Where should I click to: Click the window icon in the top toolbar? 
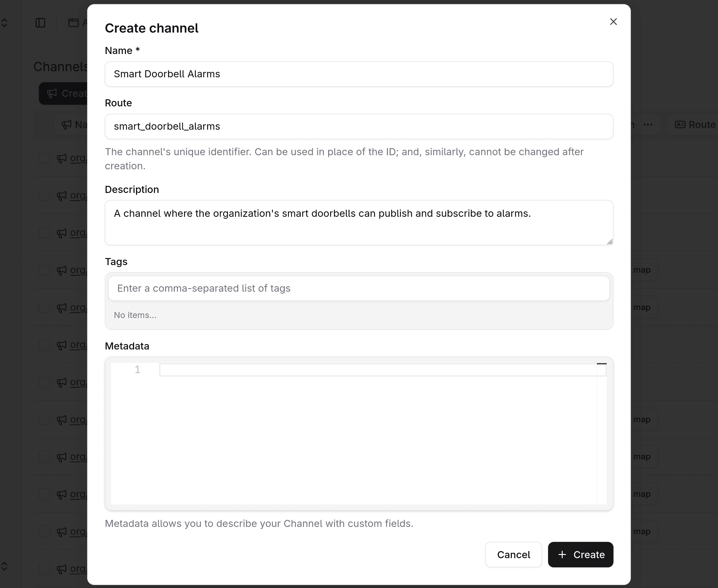(x=74, y=22)
